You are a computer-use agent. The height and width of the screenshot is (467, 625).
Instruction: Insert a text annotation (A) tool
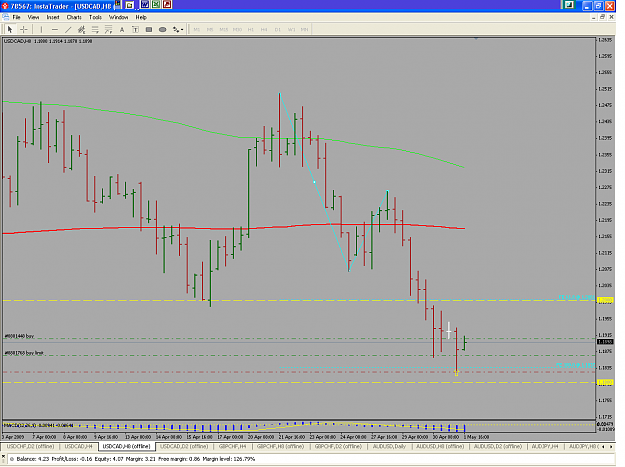[x=122, y=29]
